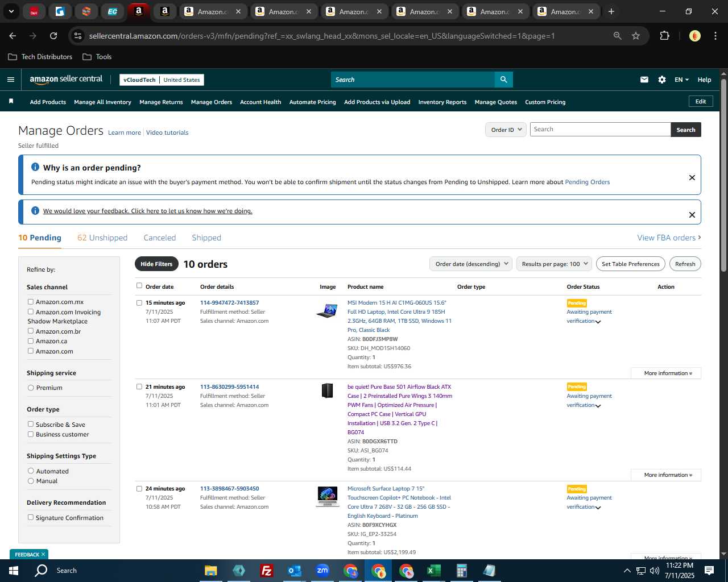Image resolution: width=728 pixels, height=582 pixels.
Task: Open Results per page dropdown
Action: point(554,264)
